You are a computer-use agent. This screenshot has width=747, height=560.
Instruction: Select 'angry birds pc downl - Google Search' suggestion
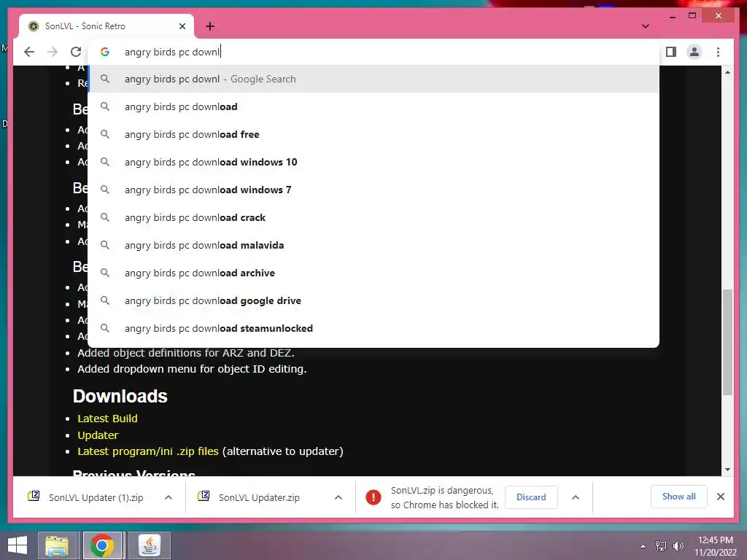pyautogui.click(x=374, y=79)
